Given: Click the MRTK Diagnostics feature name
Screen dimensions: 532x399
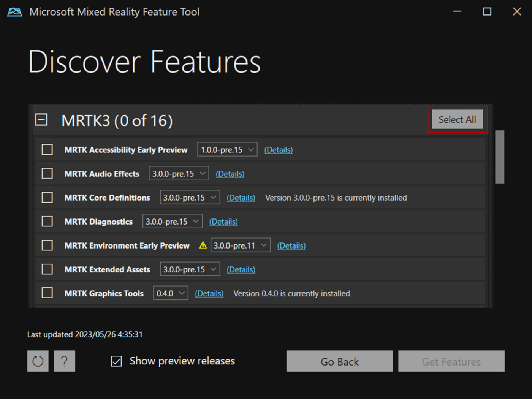Looking at the screenshot, I should pyautogui.click(x=98, y=222).
